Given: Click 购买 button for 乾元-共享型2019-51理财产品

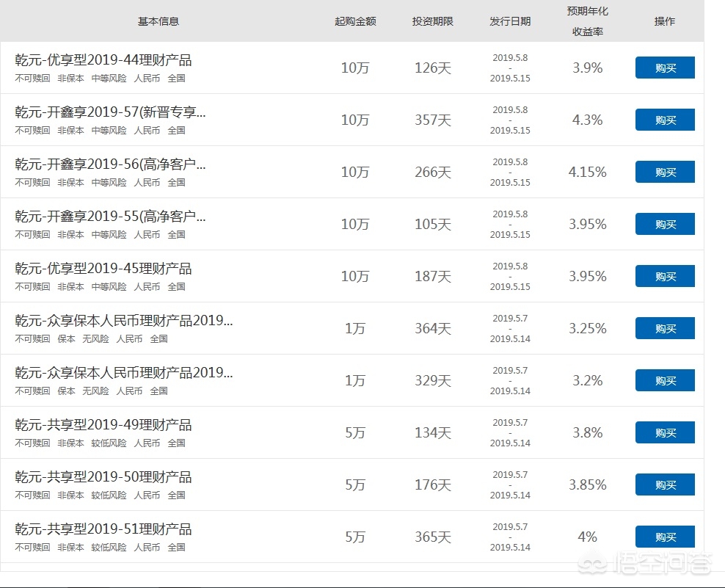Looking at the screenshot, I should [664, 537].
